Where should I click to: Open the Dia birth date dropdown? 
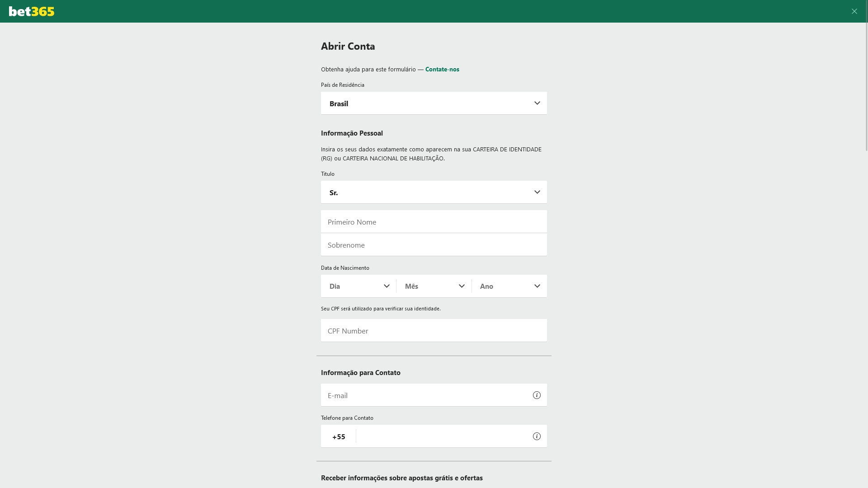coord(359,286)
